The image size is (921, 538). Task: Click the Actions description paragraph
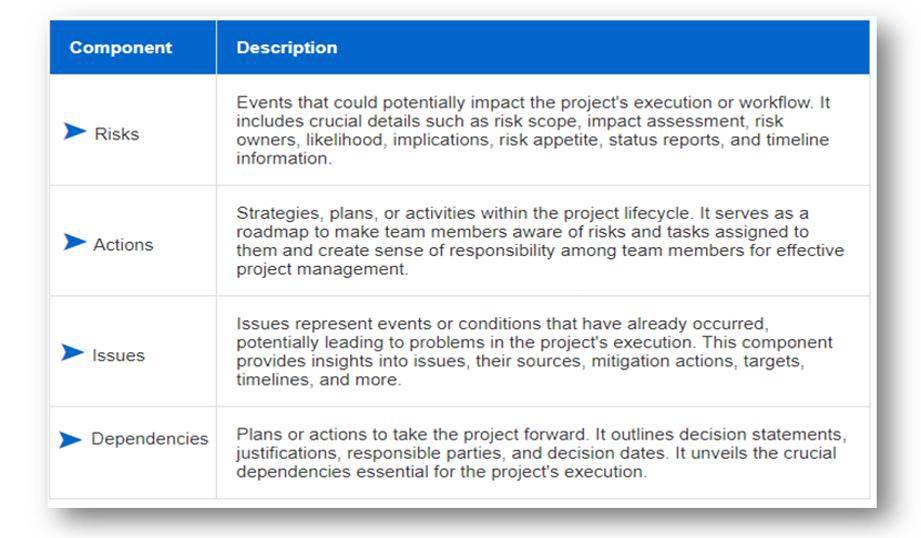coord(540,241)
